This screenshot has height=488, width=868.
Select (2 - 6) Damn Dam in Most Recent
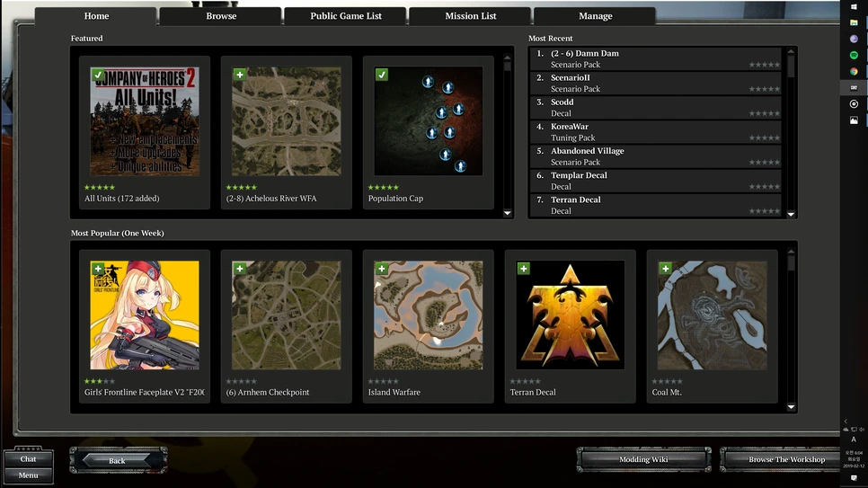pyautogui.click(x=655, y=58)
